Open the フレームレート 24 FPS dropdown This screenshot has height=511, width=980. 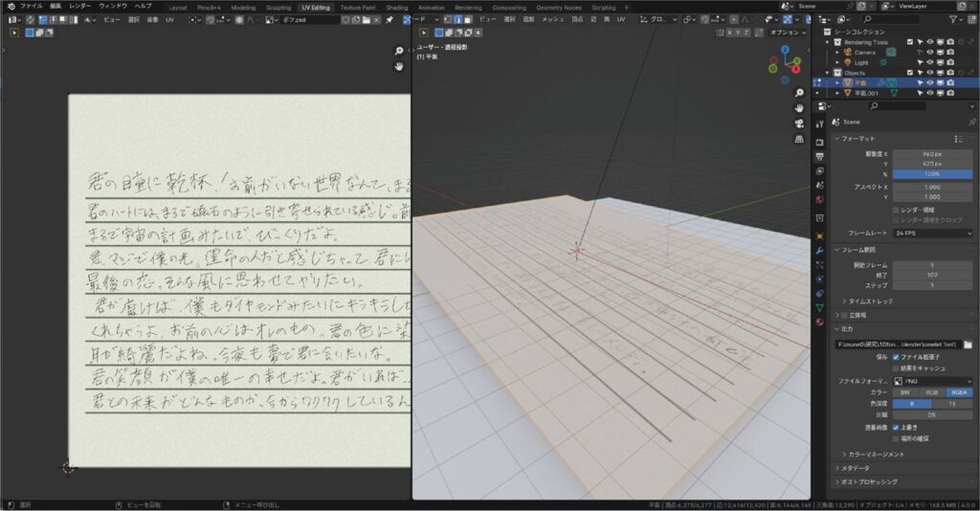[932, 233]
